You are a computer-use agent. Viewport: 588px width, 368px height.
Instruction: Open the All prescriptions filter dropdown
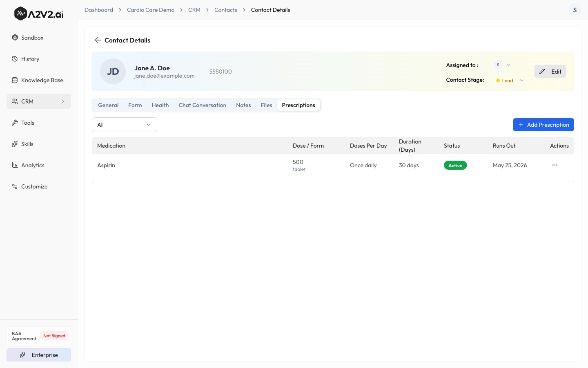(x=125, y=125)
